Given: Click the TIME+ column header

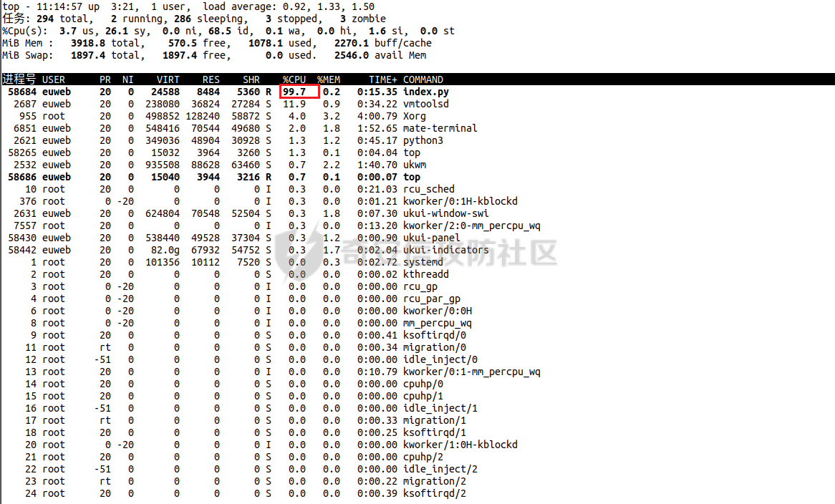Looking at the screenshot, I should tap(383, 79).
